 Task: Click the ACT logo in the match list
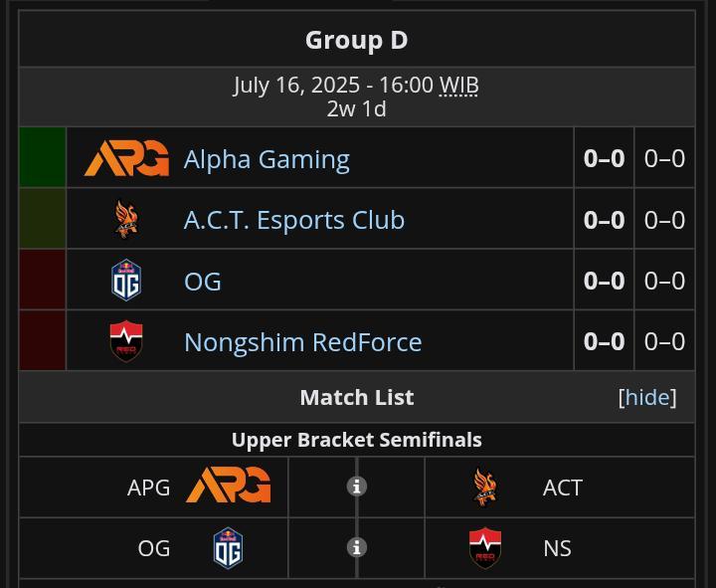point(485,488)
